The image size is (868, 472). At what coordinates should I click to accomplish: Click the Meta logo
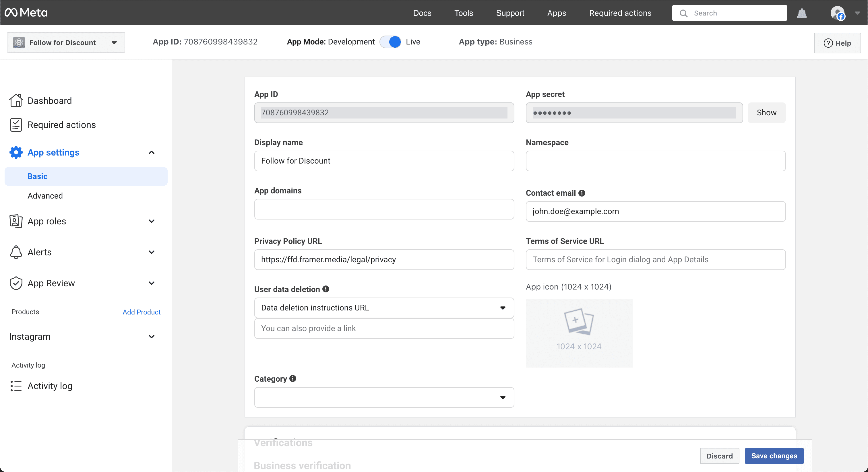tap(26, 12)
